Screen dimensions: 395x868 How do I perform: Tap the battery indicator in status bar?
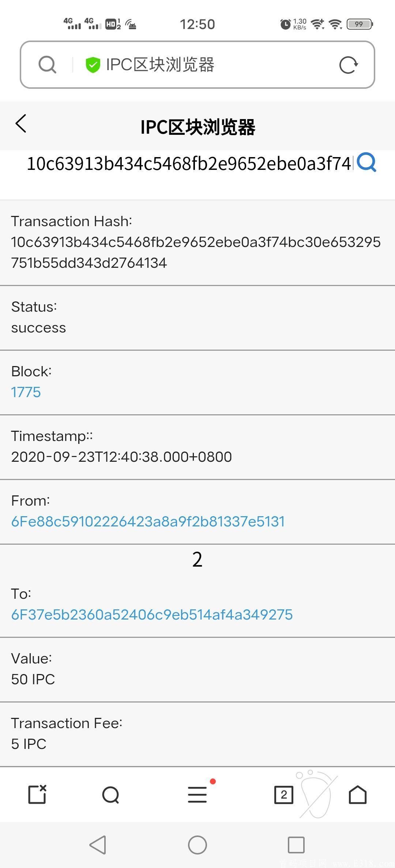tap(360, 24)
